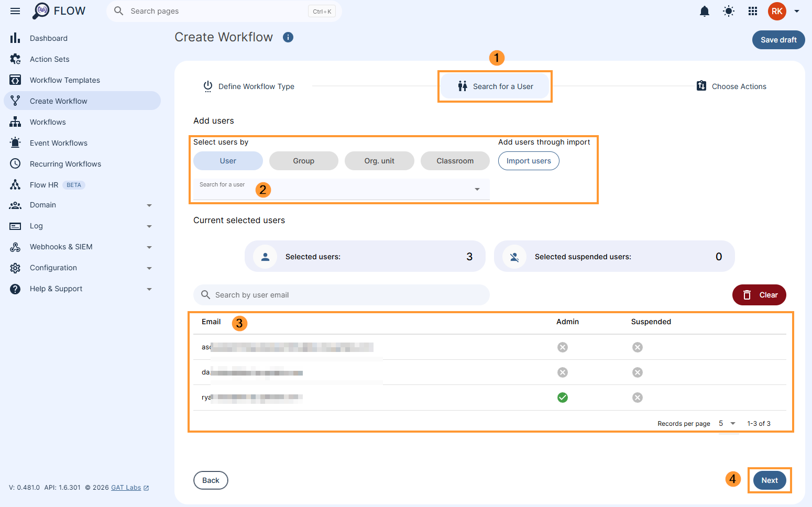Click green Admin checkmark for 'rya' user
Screen dimensions: 812x507
click(x=563, y=398)
